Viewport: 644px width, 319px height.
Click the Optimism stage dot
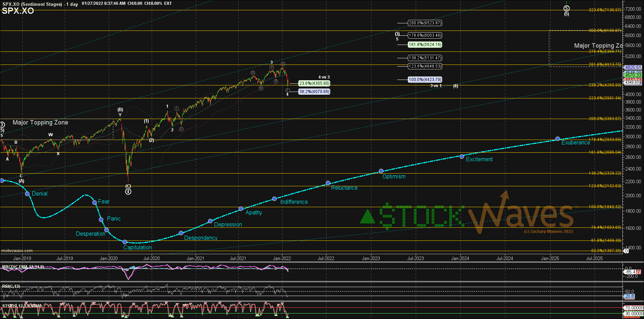point(381,171)
